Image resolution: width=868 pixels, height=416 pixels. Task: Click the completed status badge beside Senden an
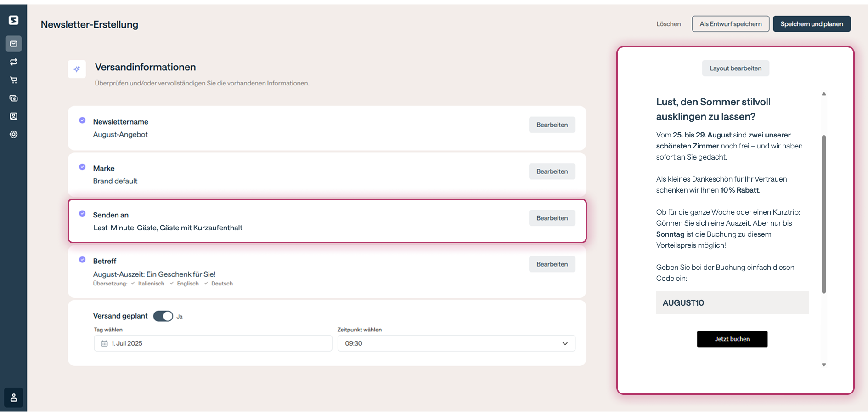tap(82, 213)
